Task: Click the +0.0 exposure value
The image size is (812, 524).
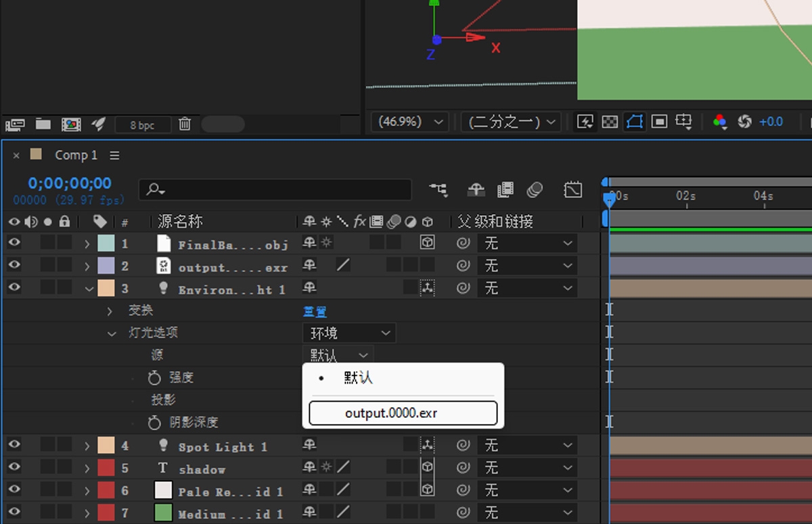Action: (771, 122)
